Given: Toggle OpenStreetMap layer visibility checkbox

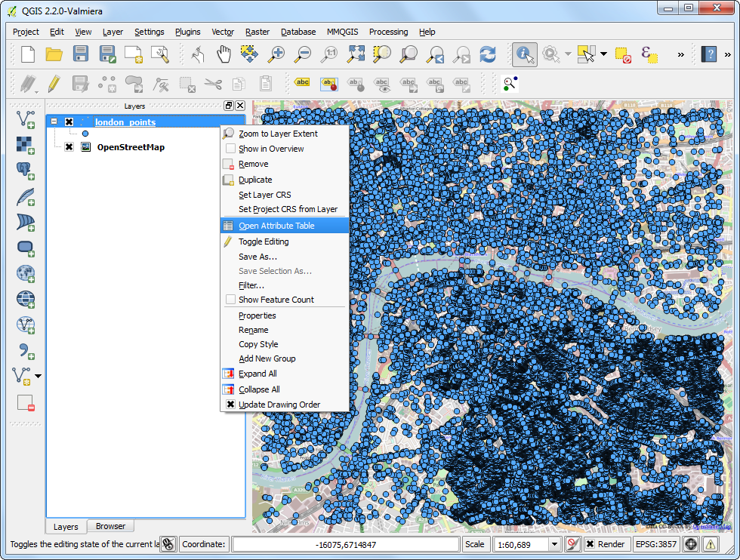Looking at the screenshot, I should (69, 147).
